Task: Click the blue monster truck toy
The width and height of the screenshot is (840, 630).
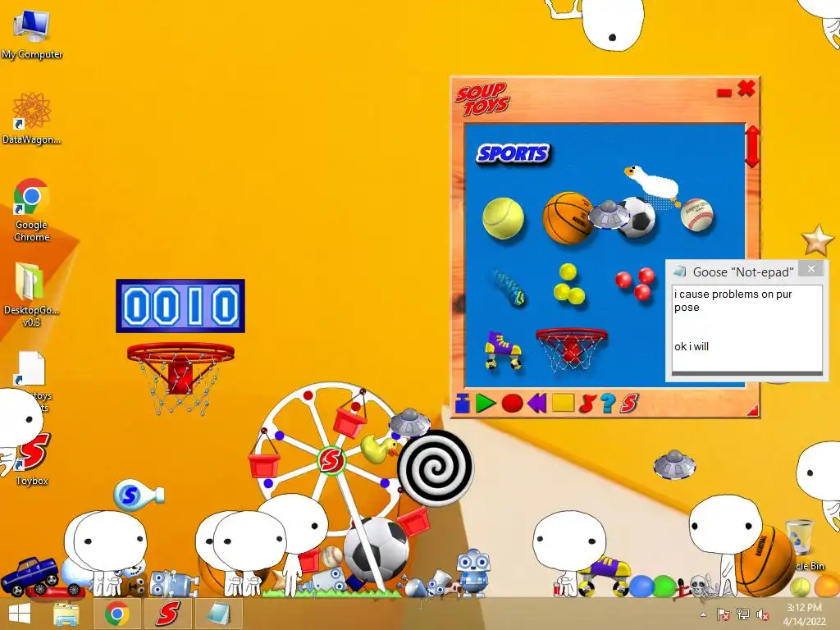Action: [x=30, y=576]
